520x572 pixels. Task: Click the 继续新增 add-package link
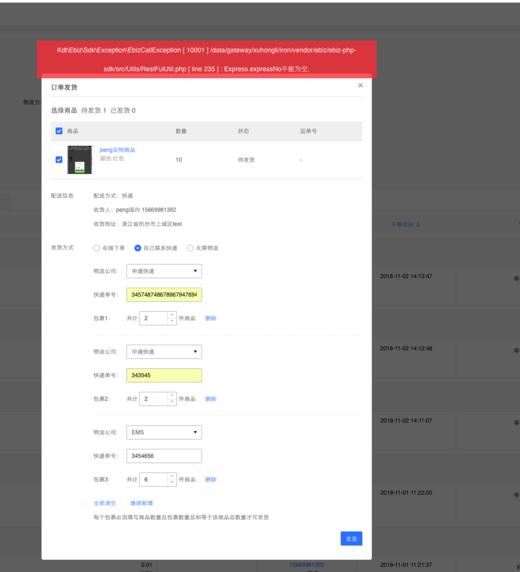142,503
